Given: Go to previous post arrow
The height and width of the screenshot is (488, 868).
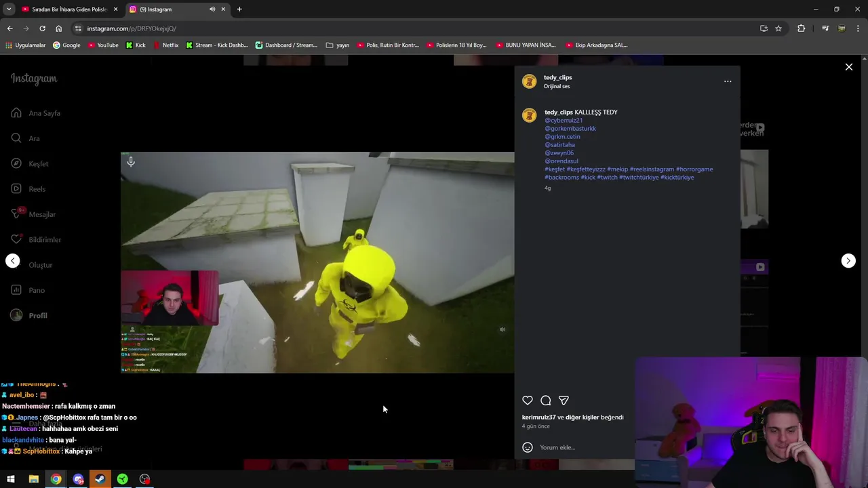Looking at the screenshot, I should (13, 261).
